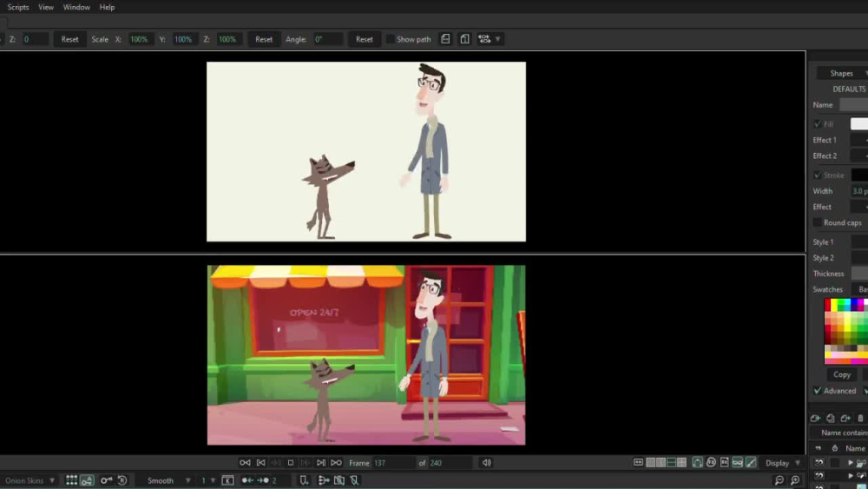Enable the Show path checkbox
Screen dimensions: 868x489
391,39
